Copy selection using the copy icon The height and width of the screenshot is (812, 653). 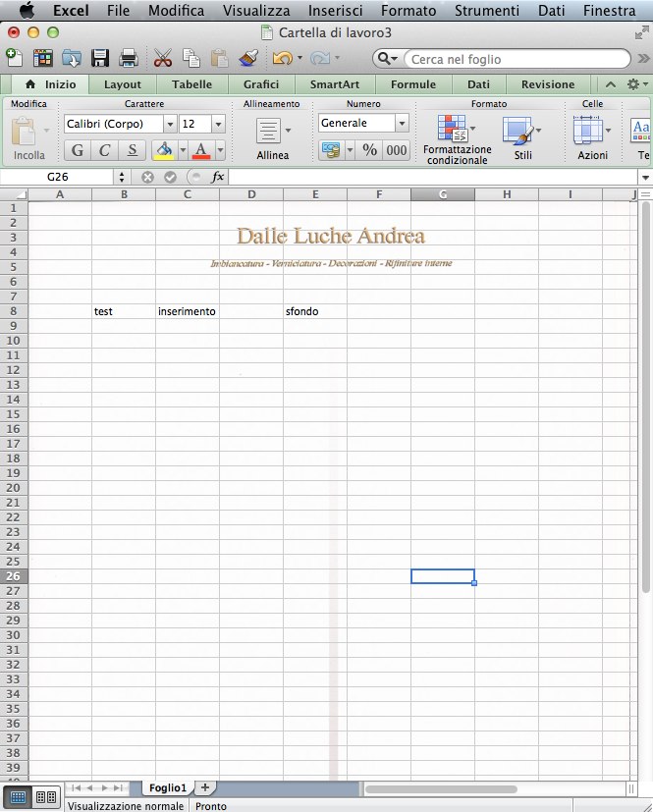point(191,58)
